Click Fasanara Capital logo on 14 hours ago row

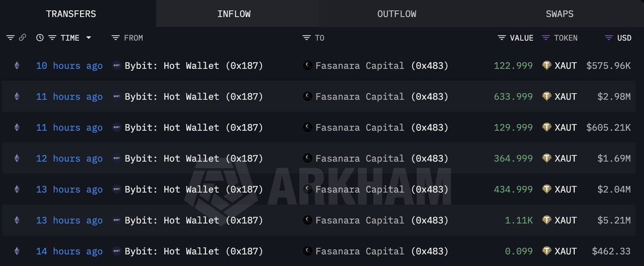coord(308,251)
